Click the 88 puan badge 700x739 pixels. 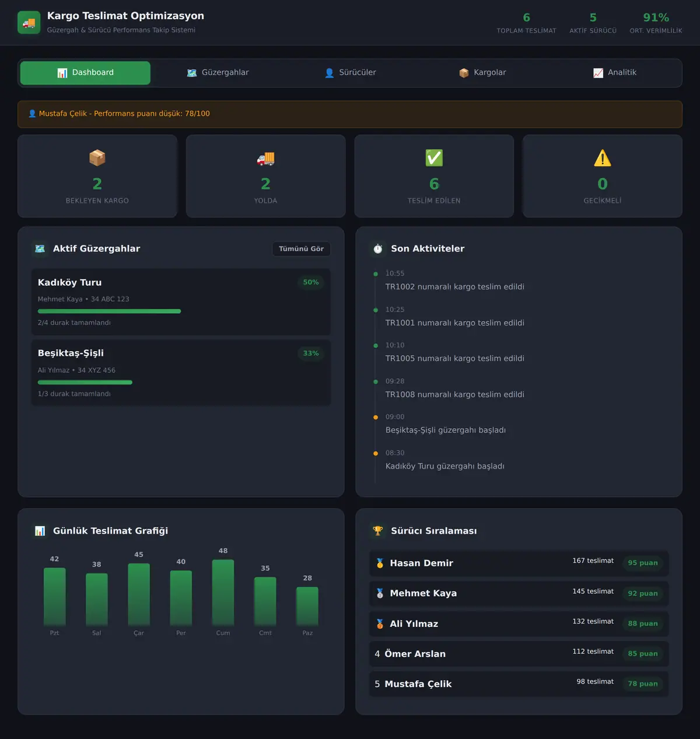pyautogui.click(x=643, y=624)
